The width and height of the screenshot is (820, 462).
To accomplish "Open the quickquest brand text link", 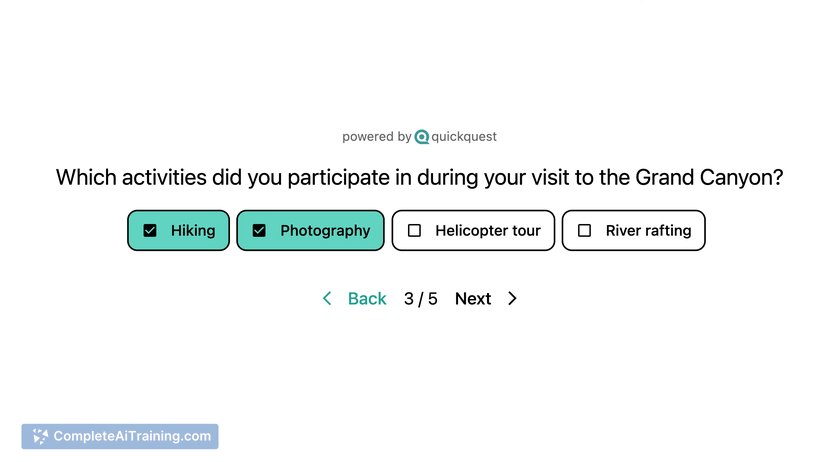I will point(464,137).
